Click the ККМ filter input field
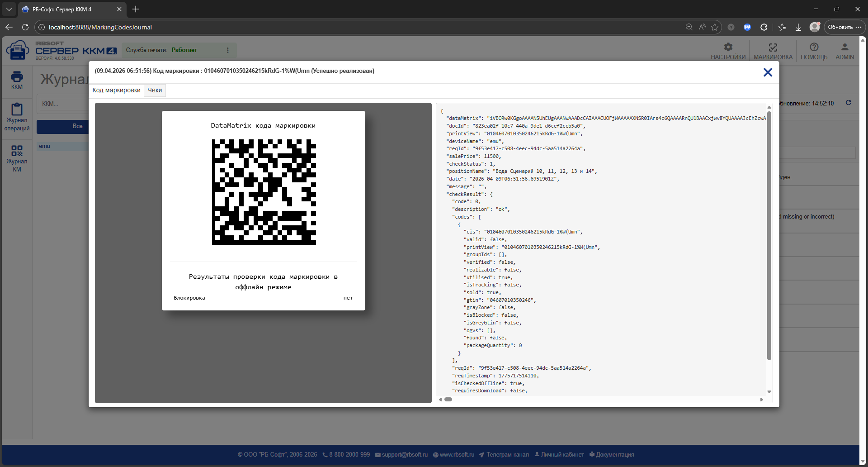868x467 pixels. [x=64, y=104]
